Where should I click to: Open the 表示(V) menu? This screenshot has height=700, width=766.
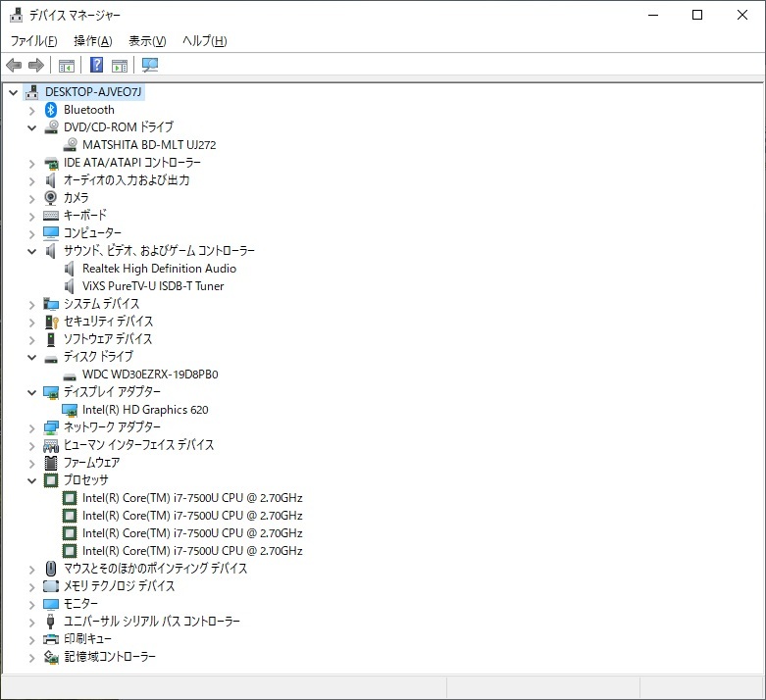click(x=147, y=41)
